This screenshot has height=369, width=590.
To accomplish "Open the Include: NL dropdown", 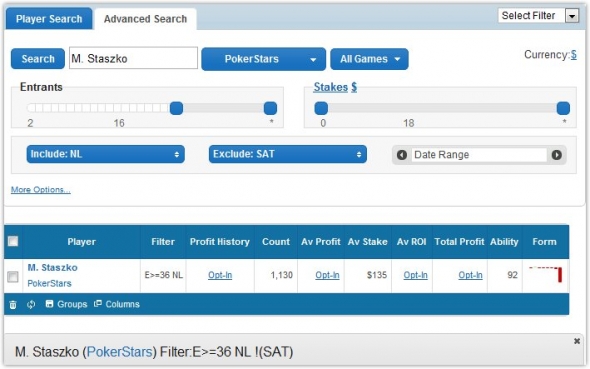I will 105,154.
